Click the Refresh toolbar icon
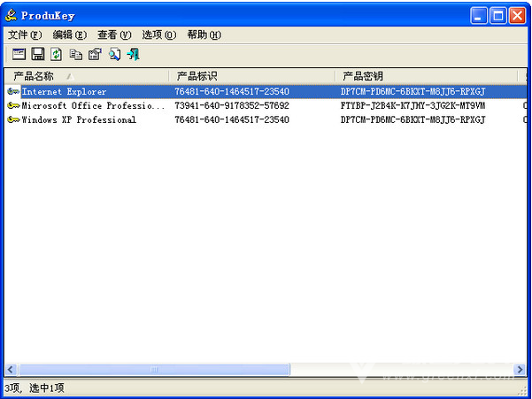The width and height of the screenshot is (532, 399). [x=57, y=54]
